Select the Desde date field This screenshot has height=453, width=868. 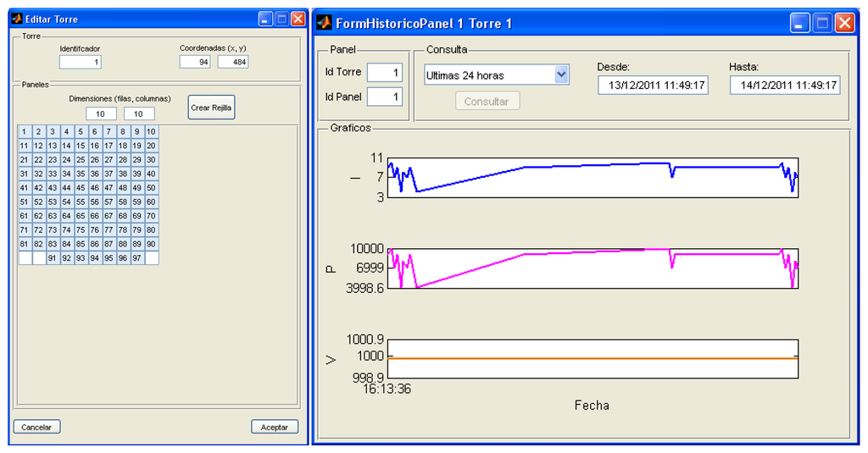[x=652, y=85]
